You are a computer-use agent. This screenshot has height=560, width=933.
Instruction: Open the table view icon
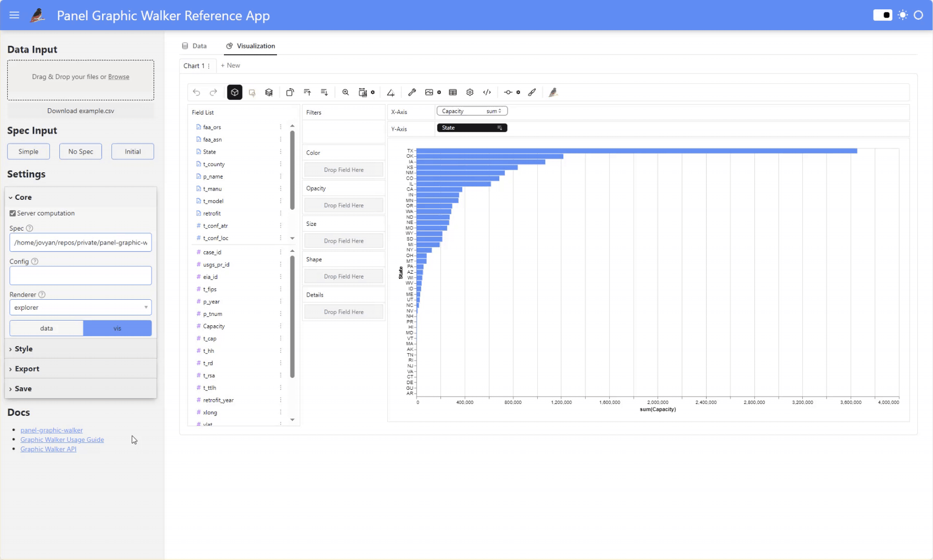pos(453,92)
